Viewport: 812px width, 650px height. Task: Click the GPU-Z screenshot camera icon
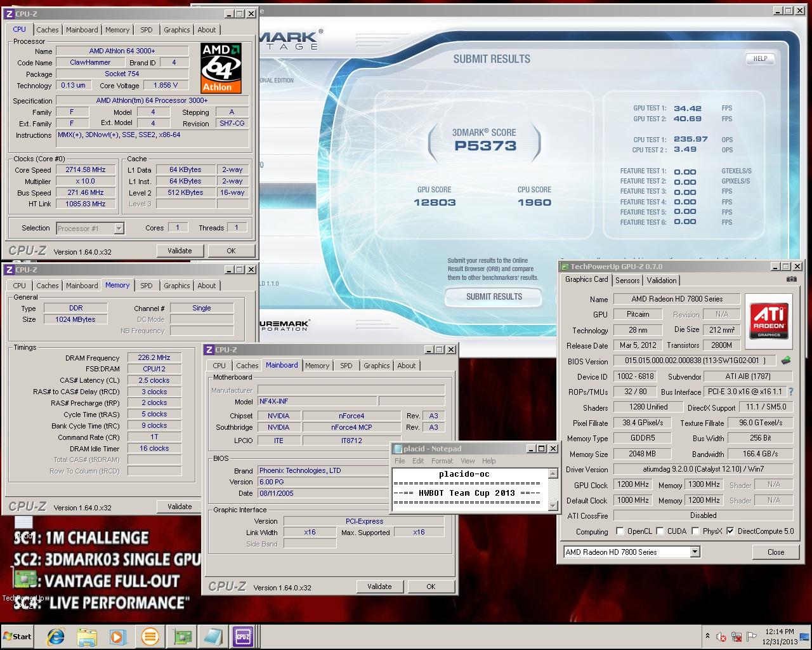[791, 279]
